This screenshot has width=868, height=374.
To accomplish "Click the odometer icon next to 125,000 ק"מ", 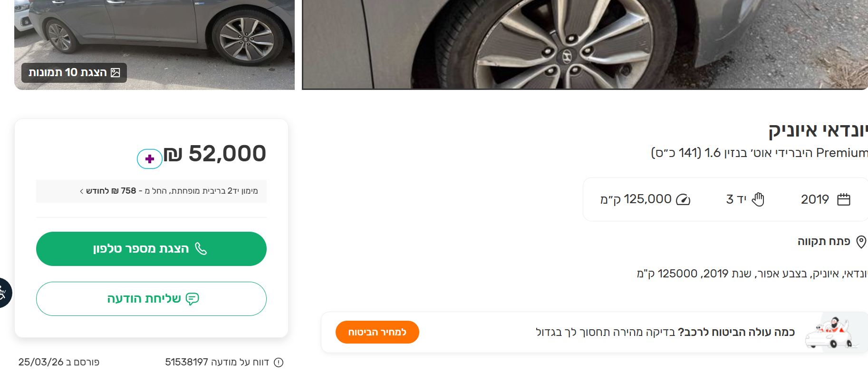I will [683, 199].
